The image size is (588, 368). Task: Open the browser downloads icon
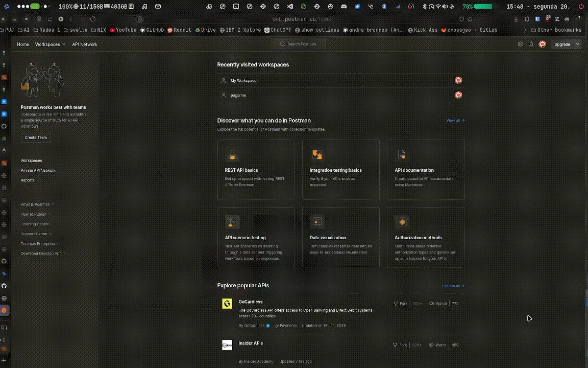pos(516,19)
